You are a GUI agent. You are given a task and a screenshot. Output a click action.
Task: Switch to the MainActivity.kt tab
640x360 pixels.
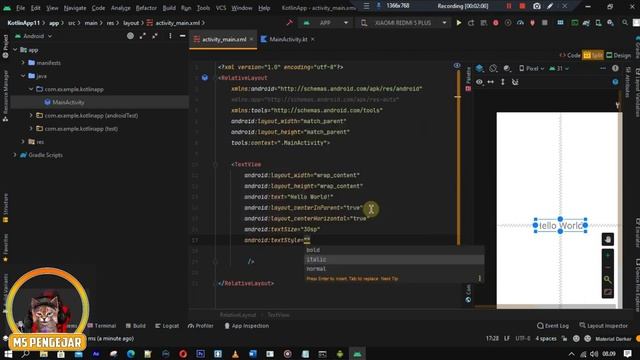point(288,39)
